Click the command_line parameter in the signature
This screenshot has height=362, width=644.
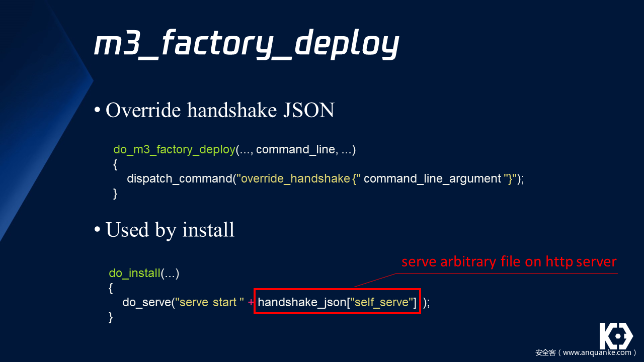pyautogui.click(x=295, y=149)
